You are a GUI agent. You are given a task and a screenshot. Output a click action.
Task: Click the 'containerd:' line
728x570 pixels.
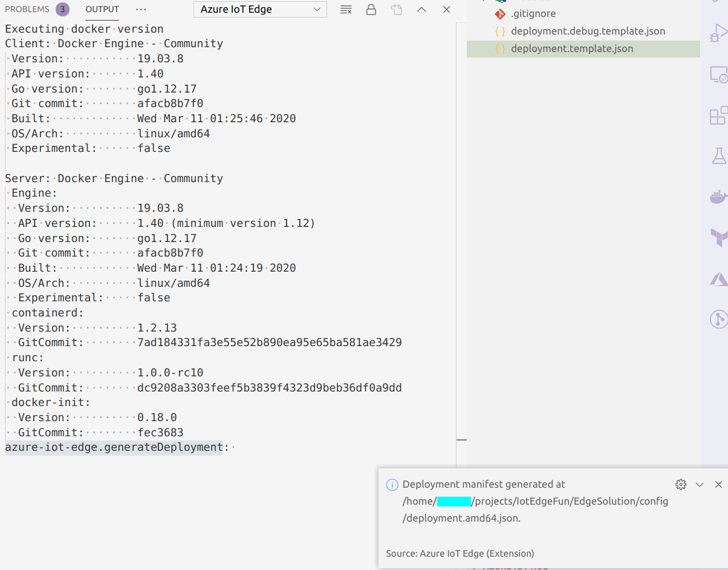(47, 313)
